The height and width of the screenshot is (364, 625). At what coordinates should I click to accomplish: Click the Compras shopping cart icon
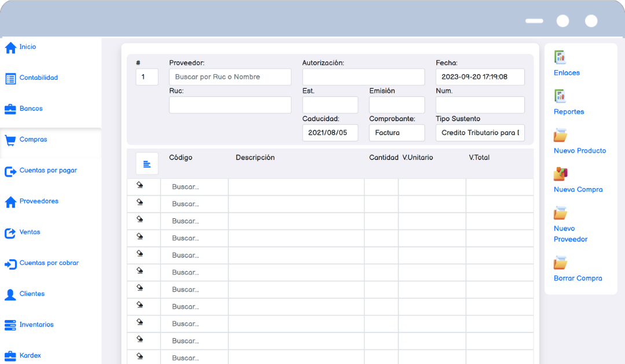pos(10,140)
